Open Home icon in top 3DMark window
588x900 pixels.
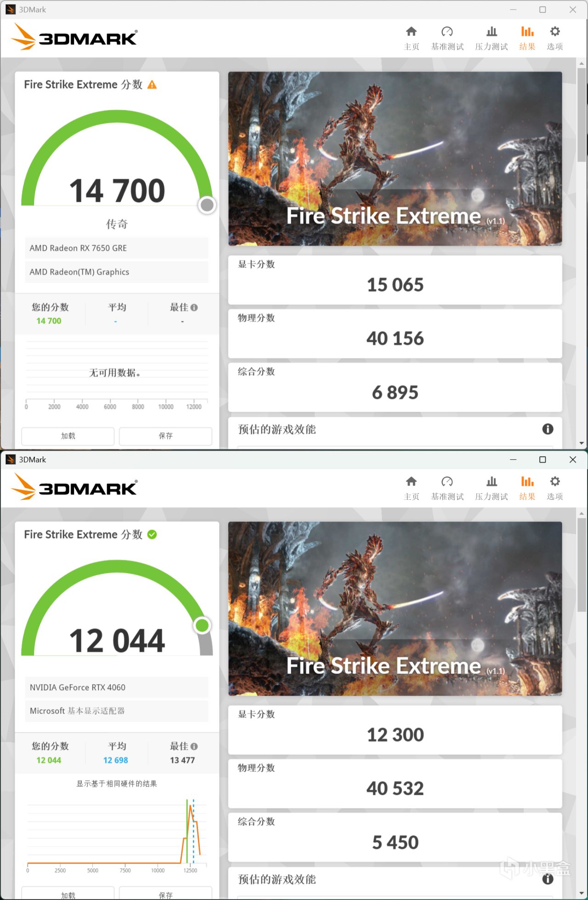[x=411, y=31]
